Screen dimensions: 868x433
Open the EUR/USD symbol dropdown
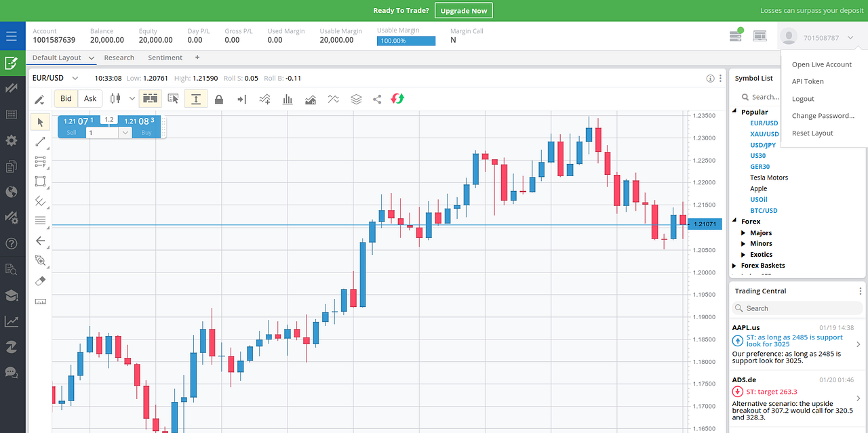[x=75, y=78]
